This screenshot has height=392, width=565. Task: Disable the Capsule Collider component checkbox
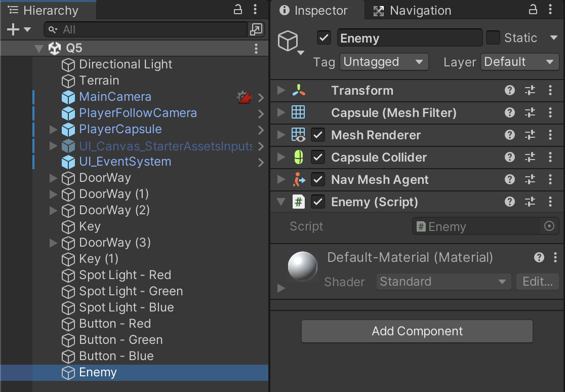click(318, 158)
